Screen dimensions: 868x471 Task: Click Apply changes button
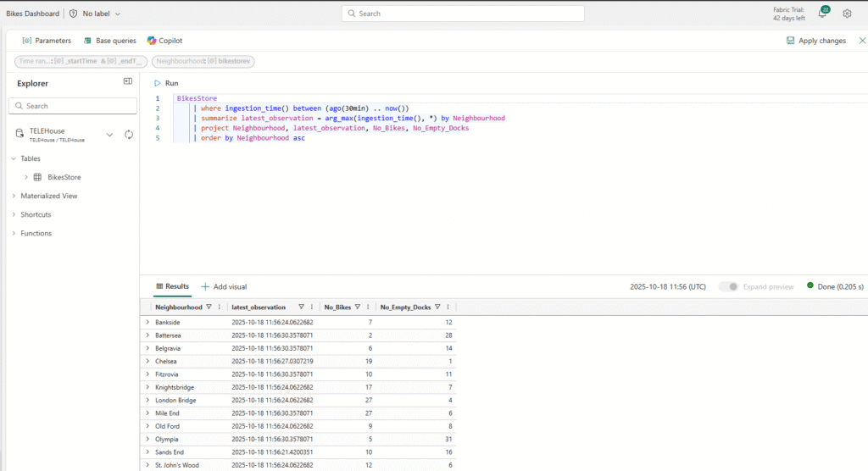(815, 41)
